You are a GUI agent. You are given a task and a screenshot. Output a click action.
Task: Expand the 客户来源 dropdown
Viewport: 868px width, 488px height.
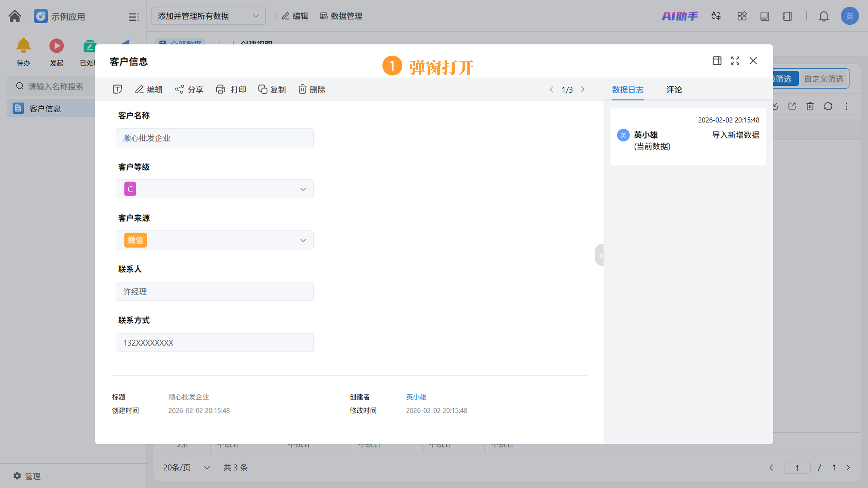pos(303,240)
